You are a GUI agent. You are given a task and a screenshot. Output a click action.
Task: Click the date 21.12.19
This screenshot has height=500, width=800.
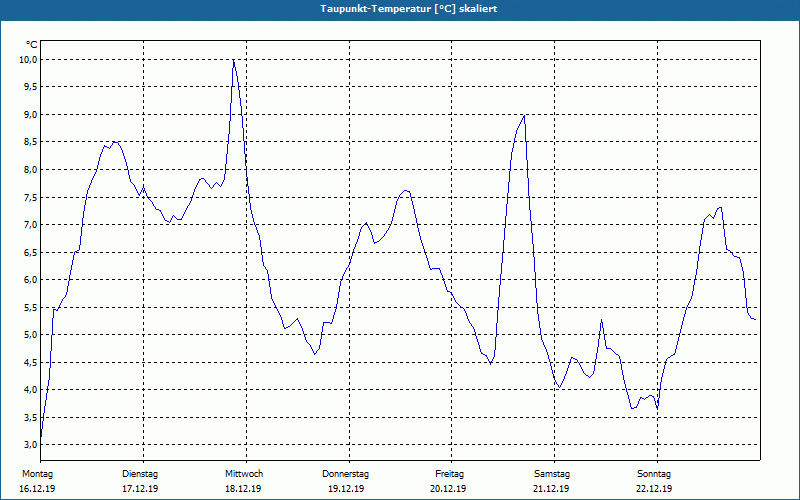[551, 489]
